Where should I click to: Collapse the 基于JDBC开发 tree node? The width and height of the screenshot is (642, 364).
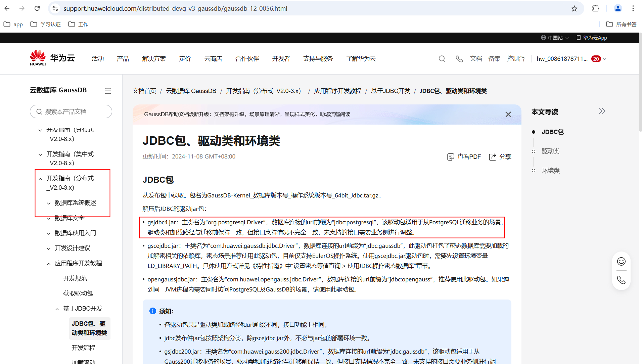[x=57, y=309]
